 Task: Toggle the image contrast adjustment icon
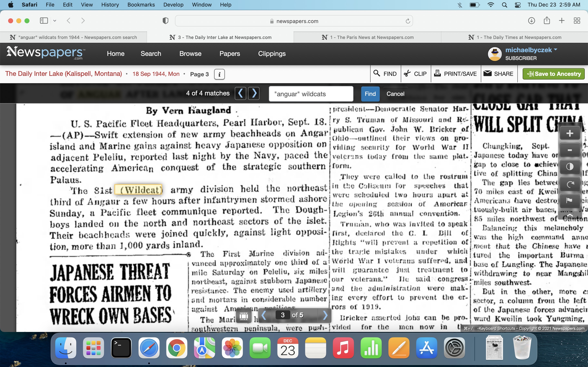(x=570, y=167)
